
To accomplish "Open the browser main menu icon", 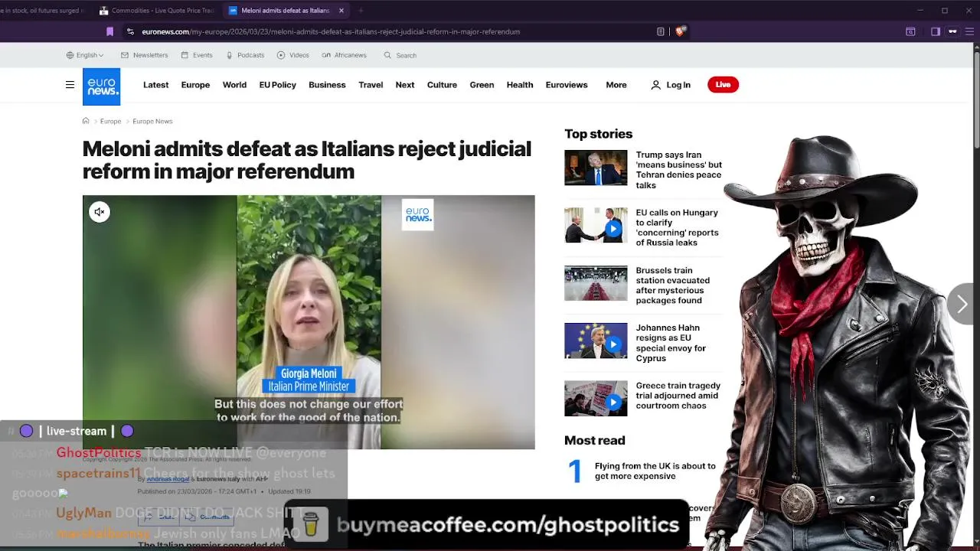I will pos(970,31).
